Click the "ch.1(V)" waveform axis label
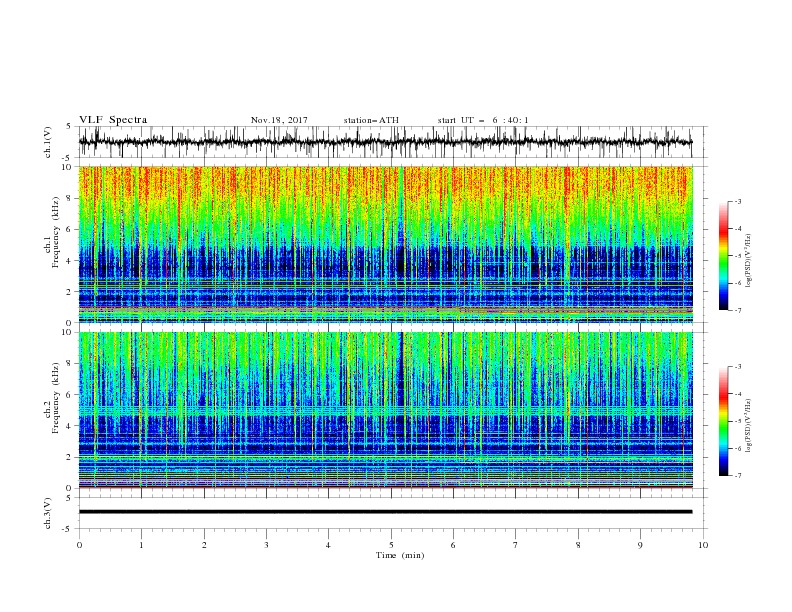792x612 pixels. [x=48, y=142]
